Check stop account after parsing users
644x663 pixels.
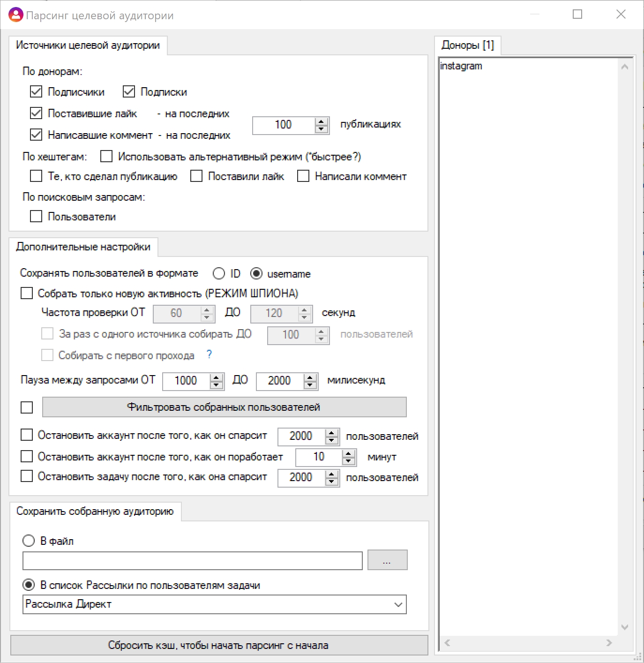pos(27,435)
